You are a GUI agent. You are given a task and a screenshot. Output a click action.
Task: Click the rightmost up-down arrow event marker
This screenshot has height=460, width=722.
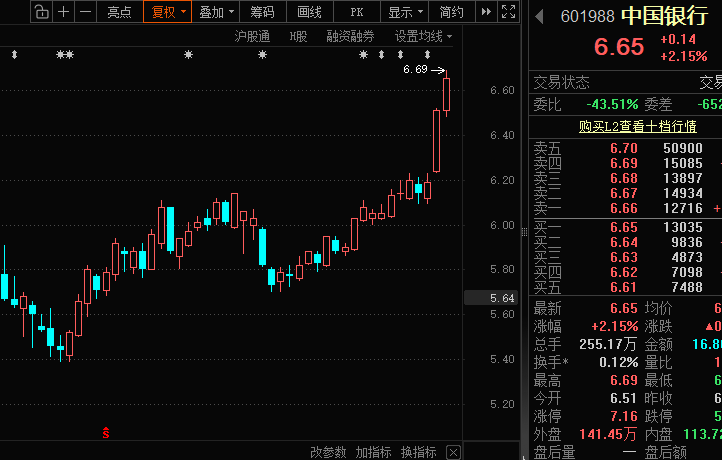click(427, 55)
